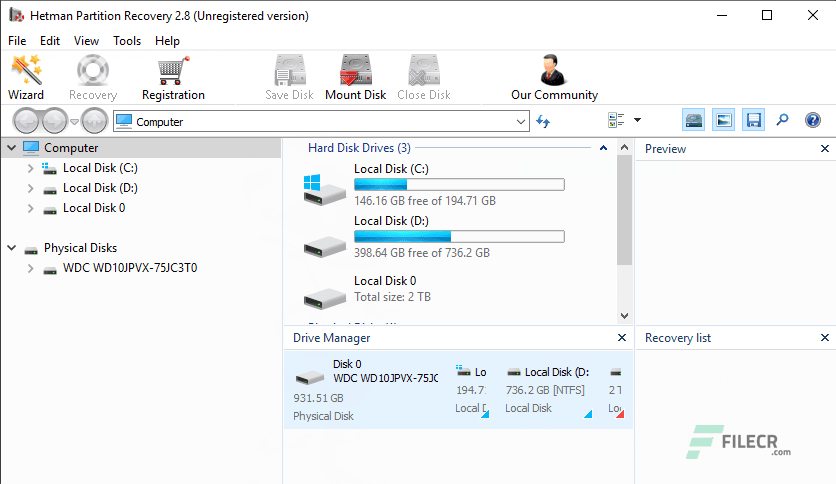Collapse Physical Disks tree node

tap(12, 248)
